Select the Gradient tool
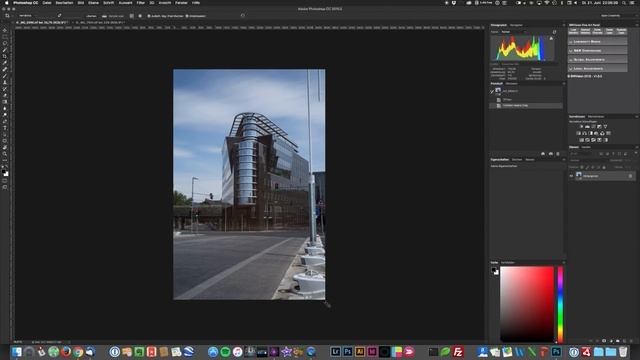 [x=5, y=102]
